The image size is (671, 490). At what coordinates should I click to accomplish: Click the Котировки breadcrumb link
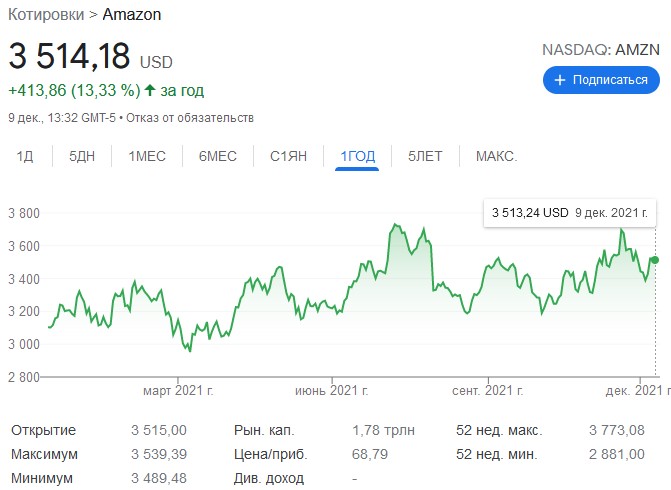click(46, 15)
